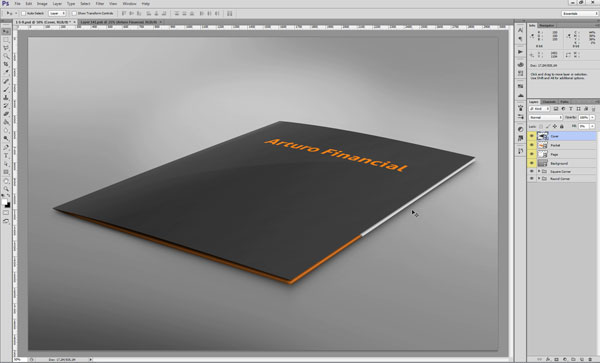Select the Hand tool
Viewport: 600px width, 363px height.
[x=6, y=181]
